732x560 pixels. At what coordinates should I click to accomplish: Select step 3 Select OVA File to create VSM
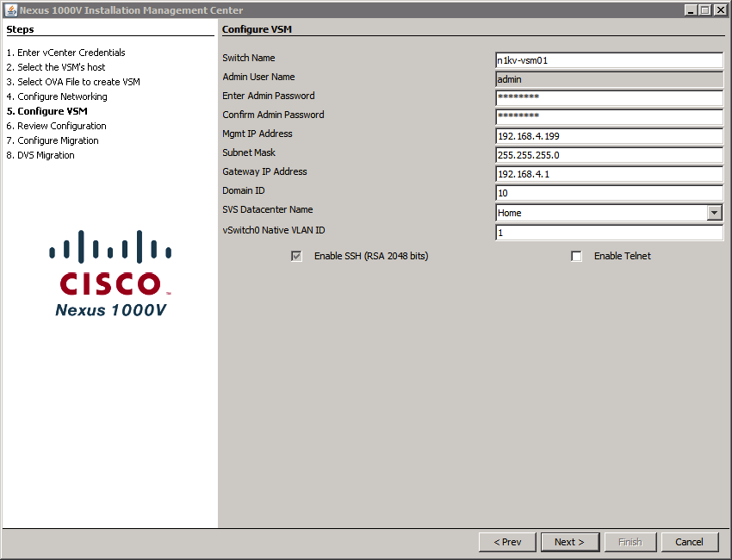(x=73, y=82)
